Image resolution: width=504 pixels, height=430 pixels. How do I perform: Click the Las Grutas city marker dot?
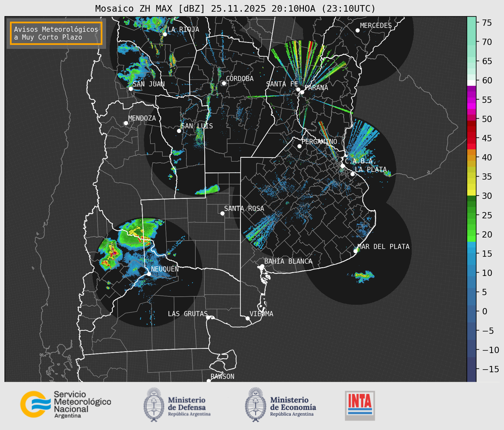[208, 318]
